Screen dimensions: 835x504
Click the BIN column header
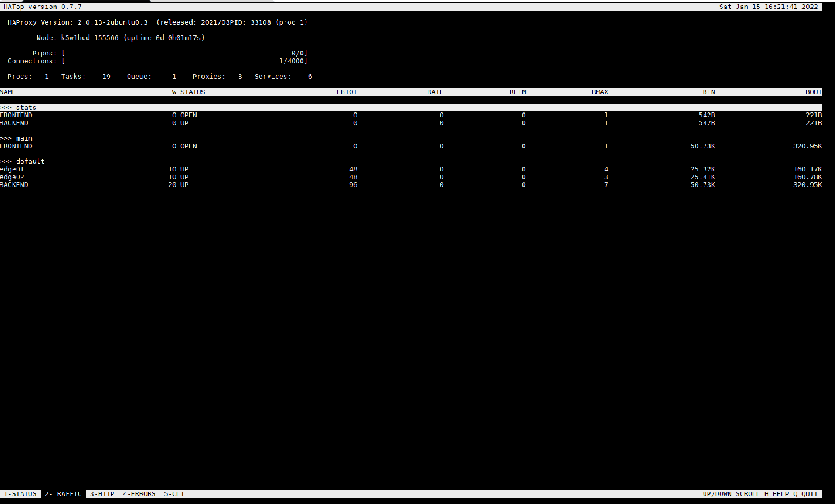709,92
